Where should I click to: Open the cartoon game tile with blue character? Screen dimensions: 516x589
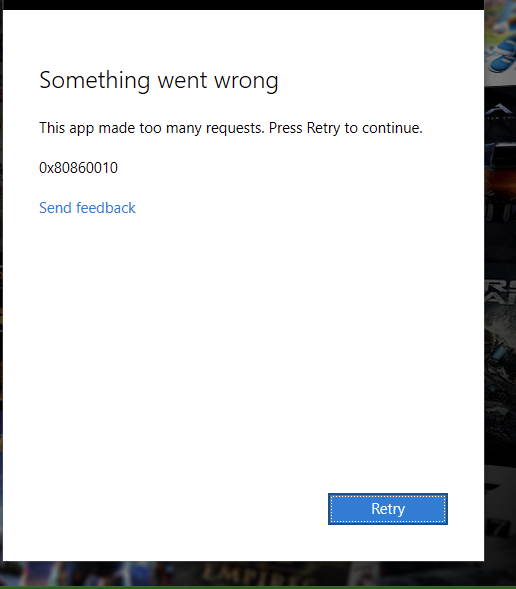(500, 42)
